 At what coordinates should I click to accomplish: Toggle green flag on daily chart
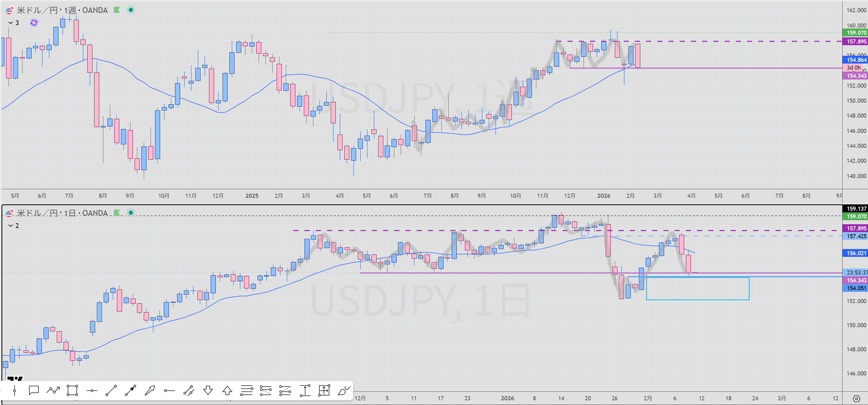[x=117, y=213]
